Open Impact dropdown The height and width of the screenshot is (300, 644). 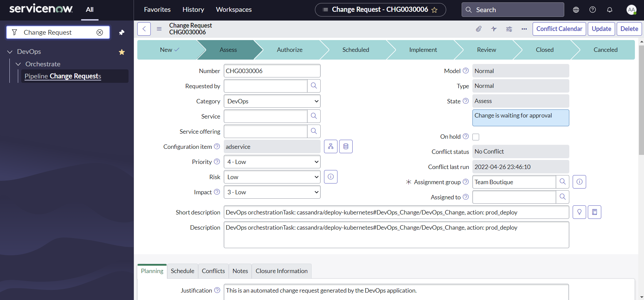tap(272, 192)
